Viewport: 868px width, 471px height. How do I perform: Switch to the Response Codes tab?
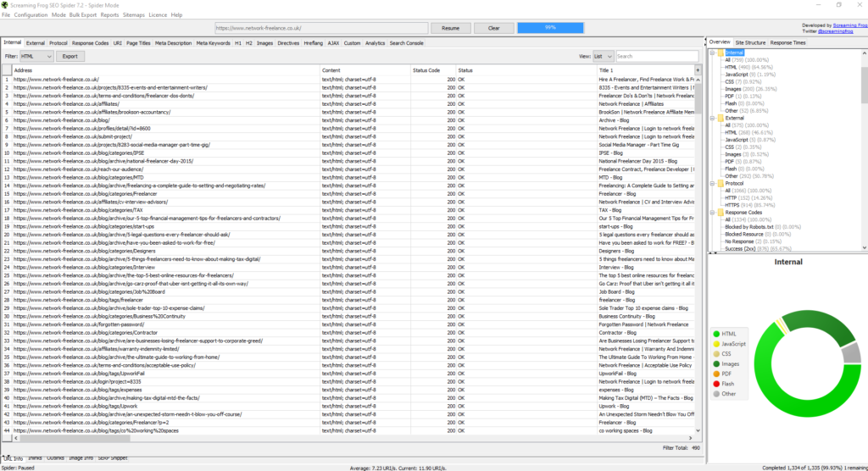(90, 43)
